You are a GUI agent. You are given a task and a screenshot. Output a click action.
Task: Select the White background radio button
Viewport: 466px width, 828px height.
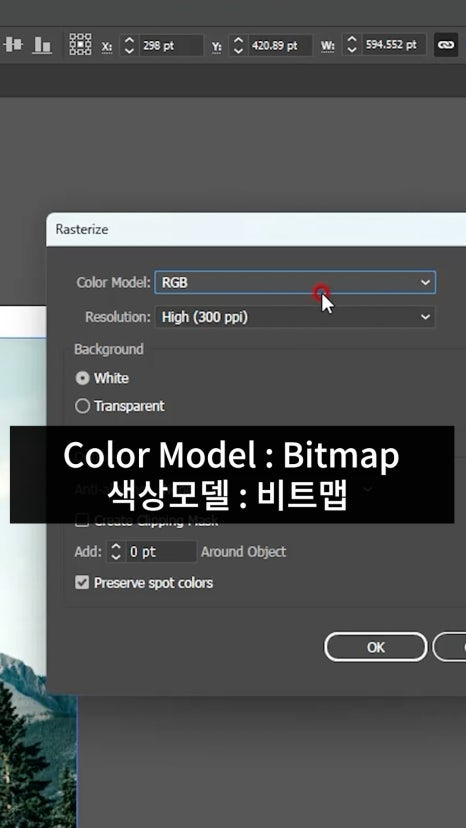[82, 378]
